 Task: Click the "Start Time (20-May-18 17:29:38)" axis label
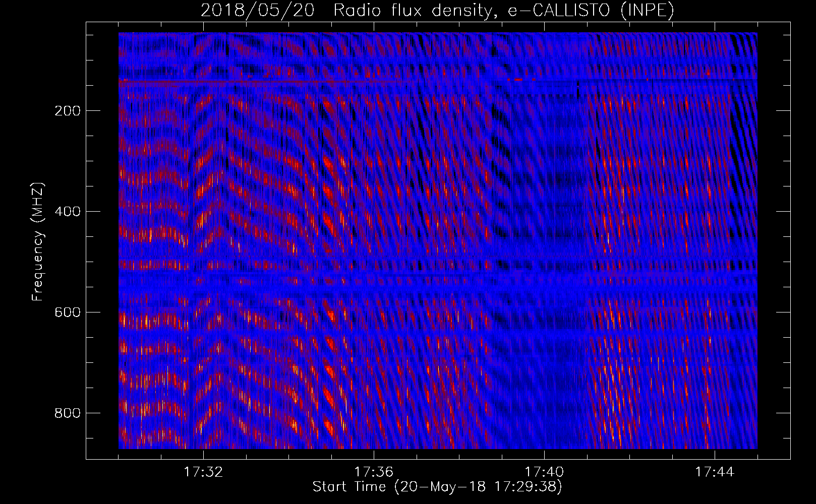click(x=437, y=487)
